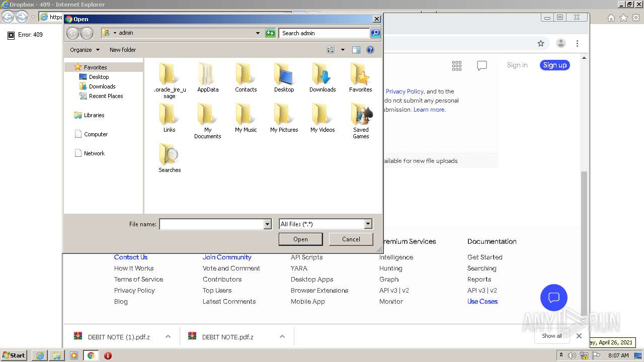
Task: Click the Learn more link
Action: 429,110
